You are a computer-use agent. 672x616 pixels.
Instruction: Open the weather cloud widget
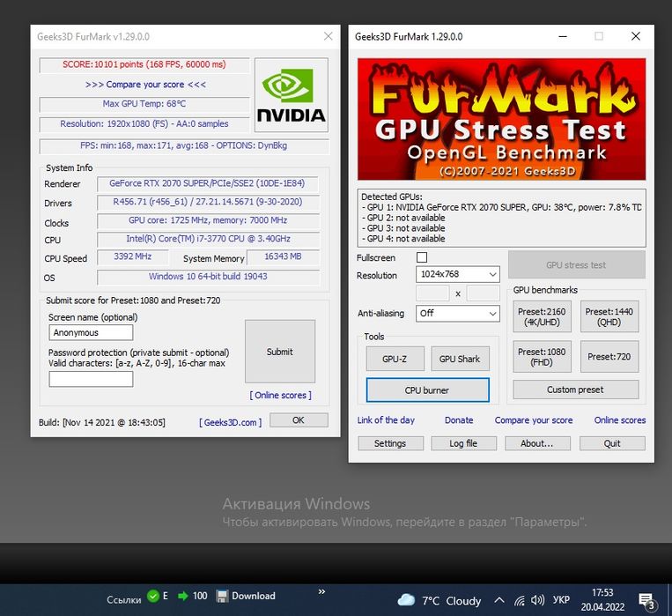click(439, 600)
